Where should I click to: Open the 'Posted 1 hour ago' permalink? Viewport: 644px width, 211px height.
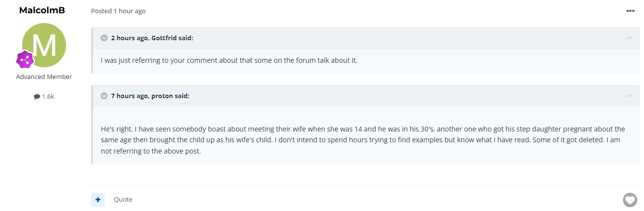tap(119, 11)
